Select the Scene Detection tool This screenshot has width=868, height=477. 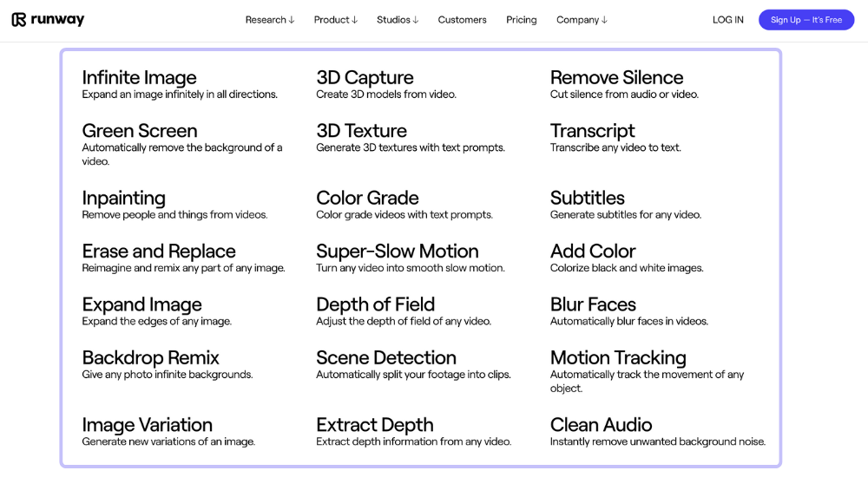(386, 357)
